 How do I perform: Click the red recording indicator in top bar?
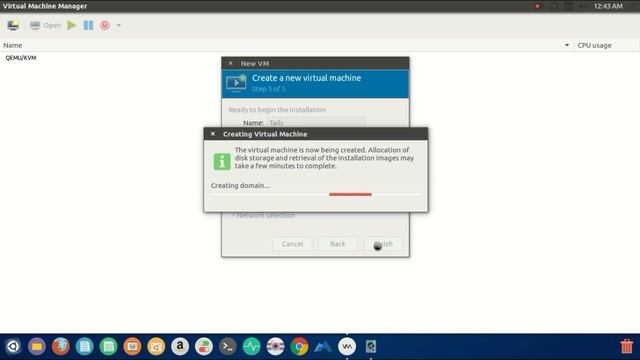point(538,6)
